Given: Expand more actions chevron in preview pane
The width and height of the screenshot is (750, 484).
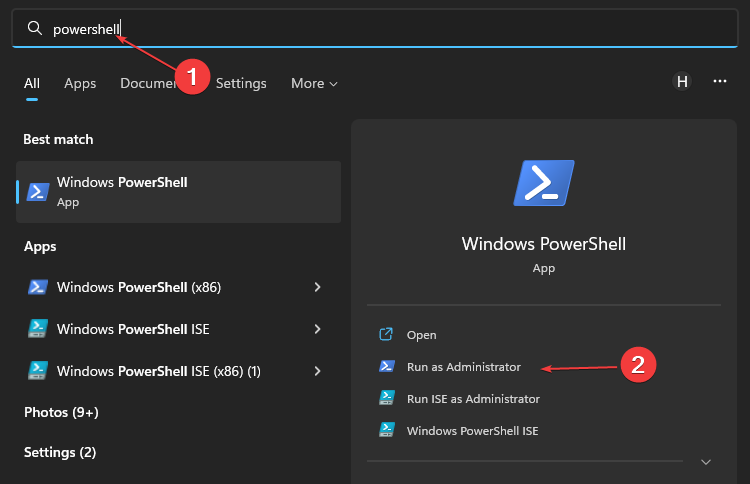Looking at the screenshot, I should [706, 462].
